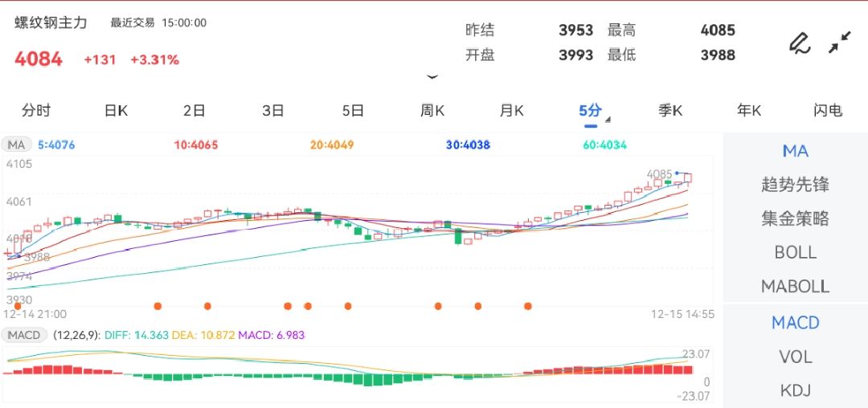Click the MA 60:4034 value
The width and height of the screenshot is (868, 408).
(x=605, y=145)
